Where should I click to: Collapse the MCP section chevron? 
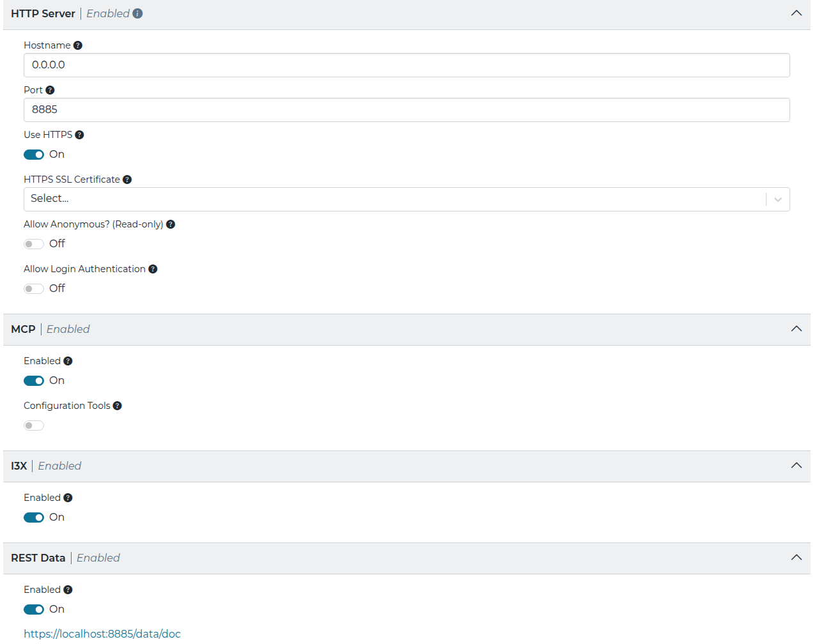click(x=796, y=328)
